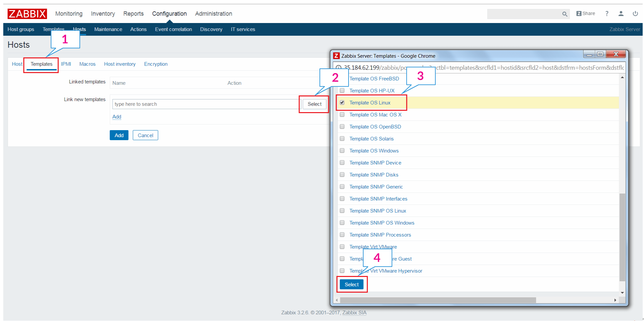Screen dimensions: 644x321
Task: Switch to the Host tab
Action: point(17,64)
